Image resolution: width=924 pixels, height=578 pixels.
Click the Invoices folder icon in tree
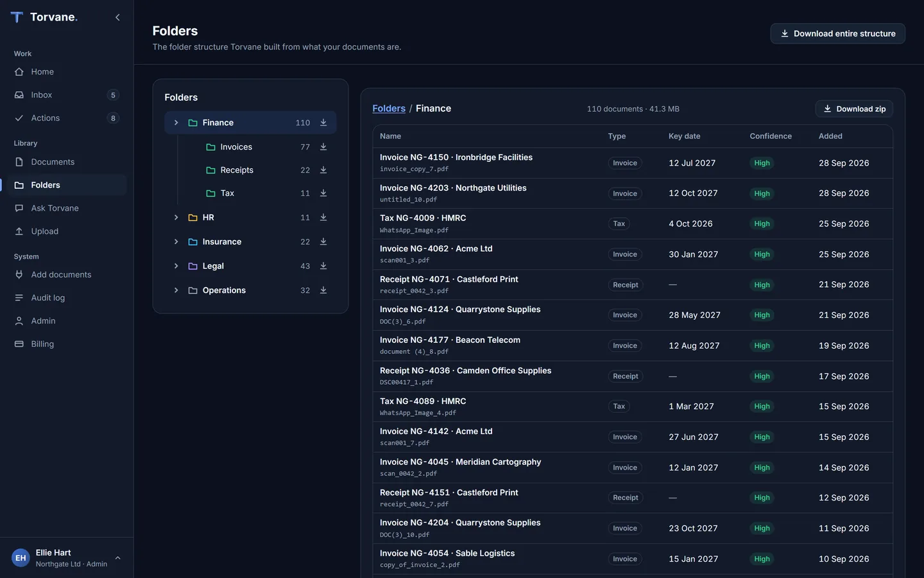pos(210,147)
